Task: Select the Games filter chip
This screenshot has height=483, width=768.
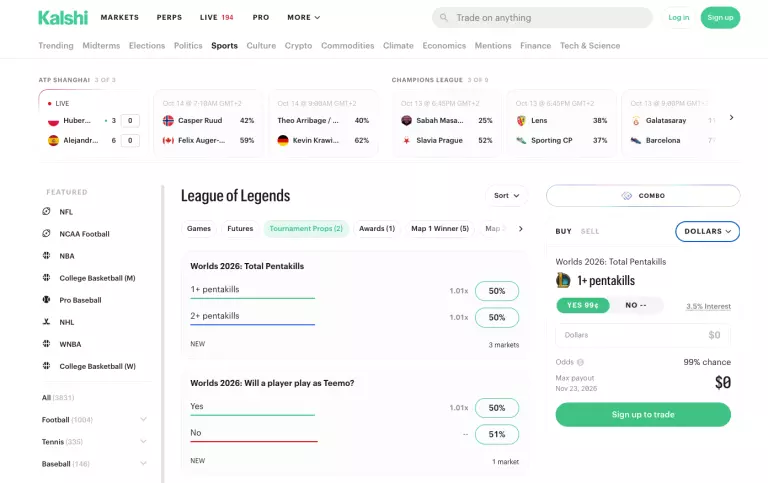Action: click(199, 229)
